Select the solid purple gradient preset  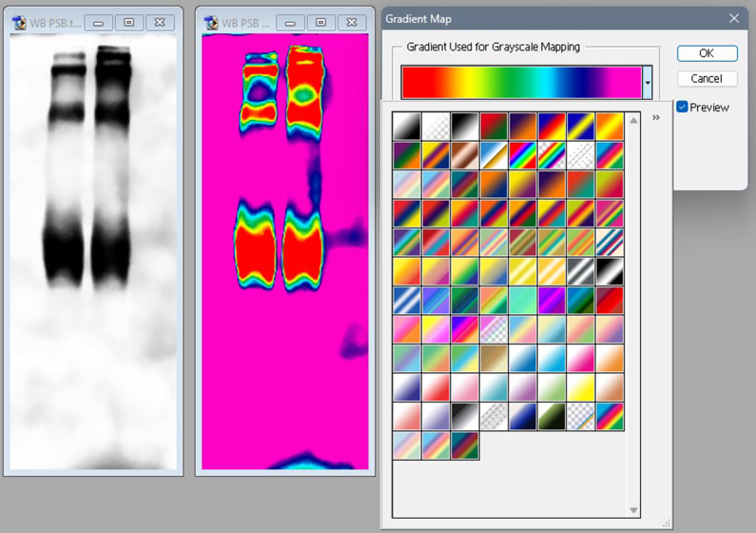pos(552,301)
